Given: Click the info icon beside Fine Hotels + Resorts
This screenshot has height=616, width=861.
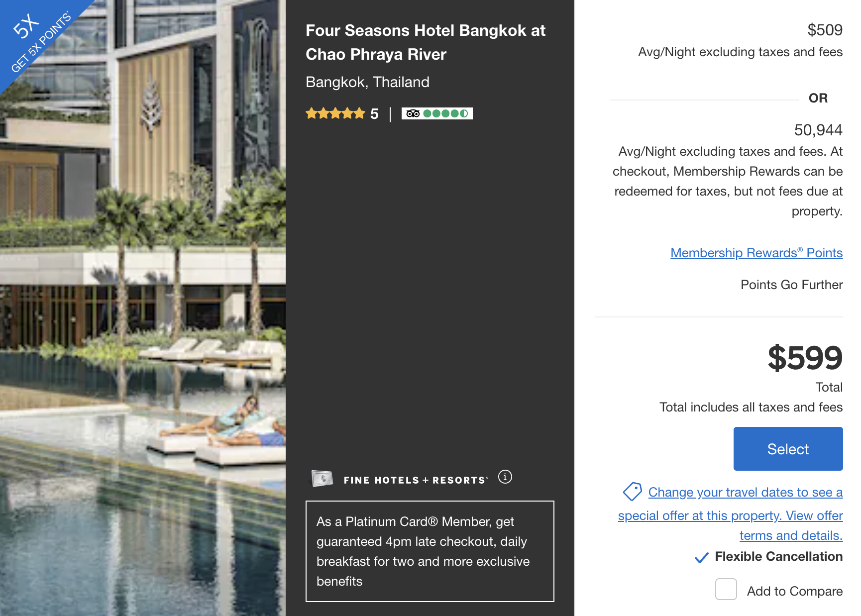Looking at the screenshot, I should coord(505,477).
